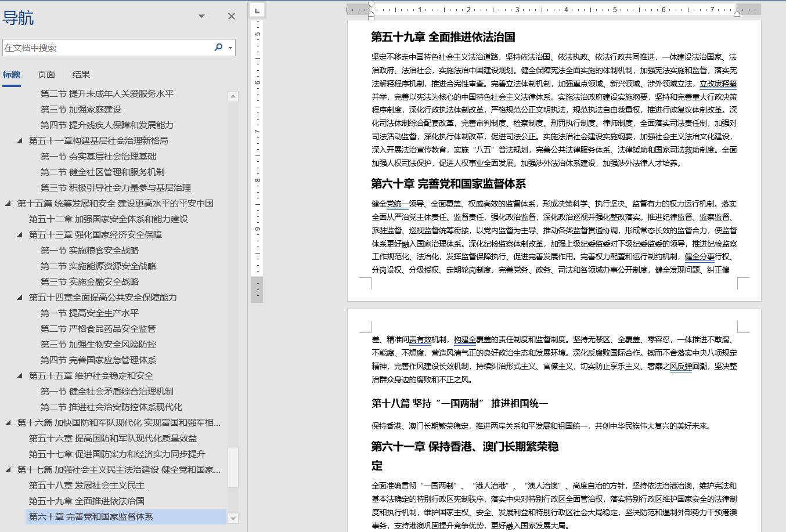This screenshot has width=786, height=532.
Task: Click the underlined phrase 立改废释纂
Action: point(718,84)
